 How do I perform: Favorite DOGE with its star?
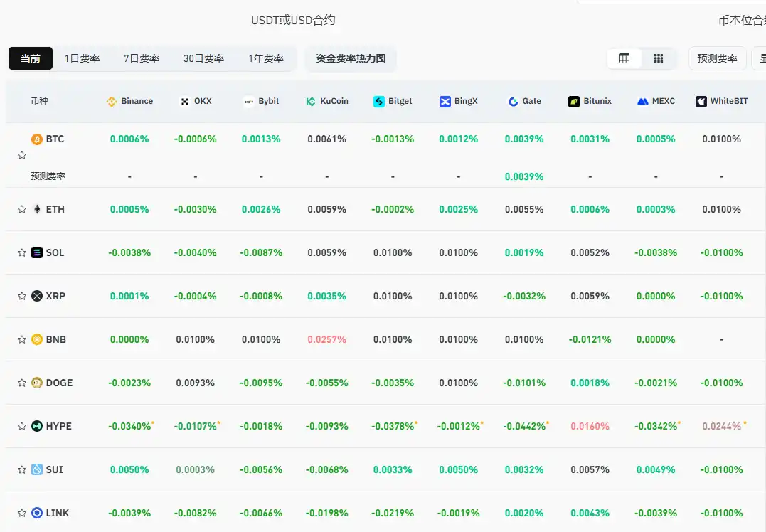tap(22, 383)
